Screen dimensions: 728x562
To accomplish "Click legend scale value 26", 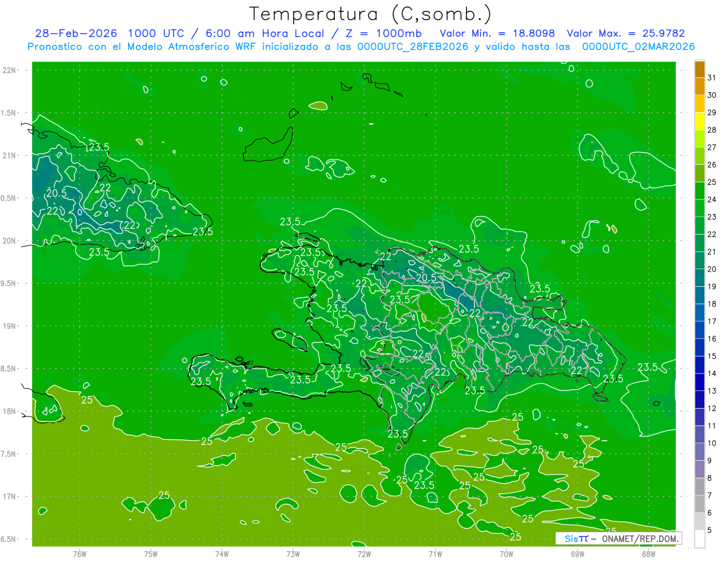I will pyautogui.click(x=712, y=164).
